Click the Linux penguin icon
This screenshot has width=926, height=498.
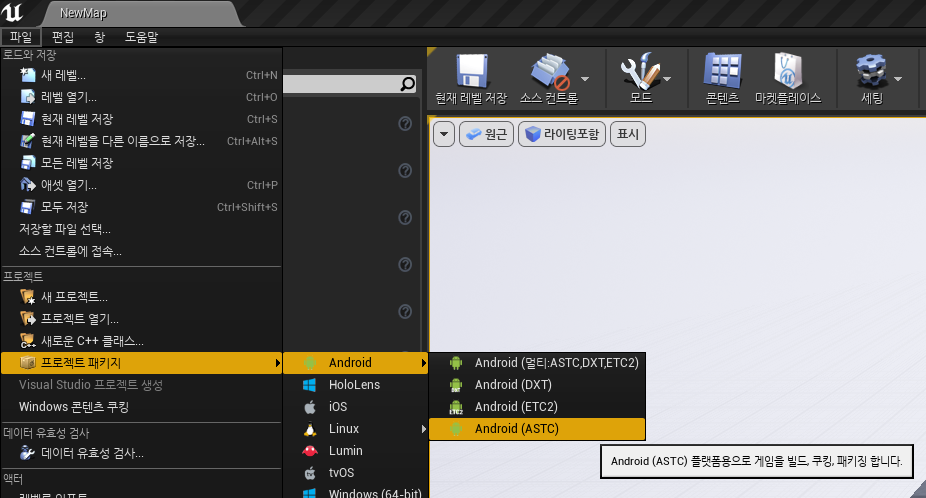[x=309, y=429]
